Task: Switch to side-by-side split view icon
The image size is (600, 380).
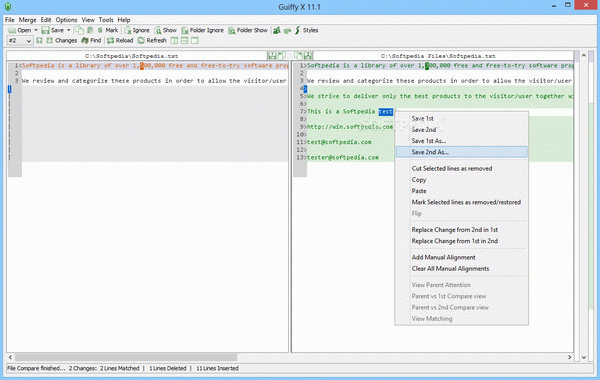Action: pyautogui.click(x=174, y=41)
